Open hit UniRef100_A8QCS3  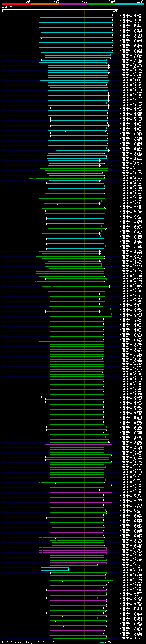click(x=131, y=628)
